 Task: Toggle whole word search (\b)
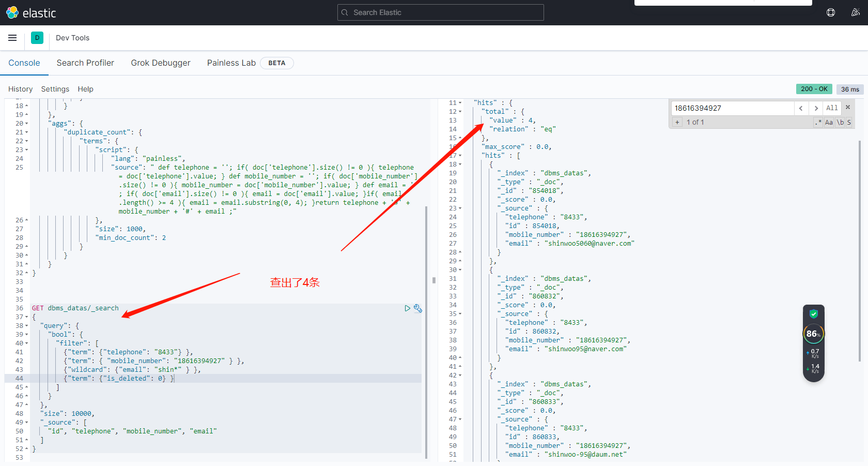tap(840, 122)
